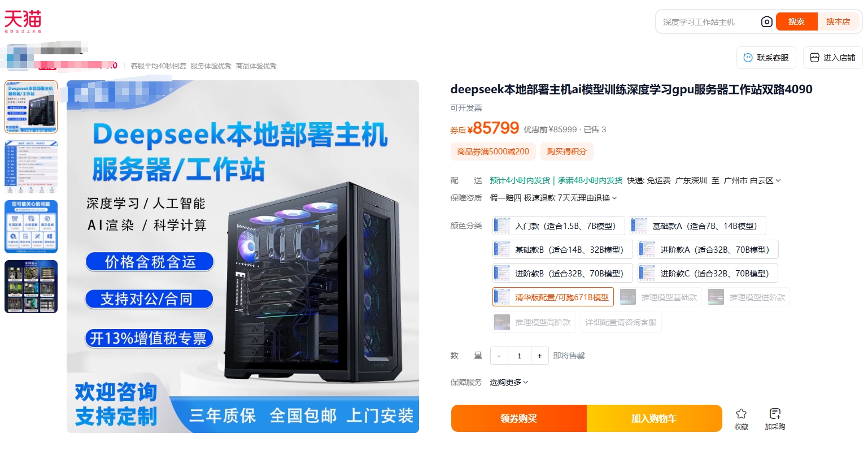Increase quantity with the plus button
Screen dimensions: 868x450
(539, 356)
